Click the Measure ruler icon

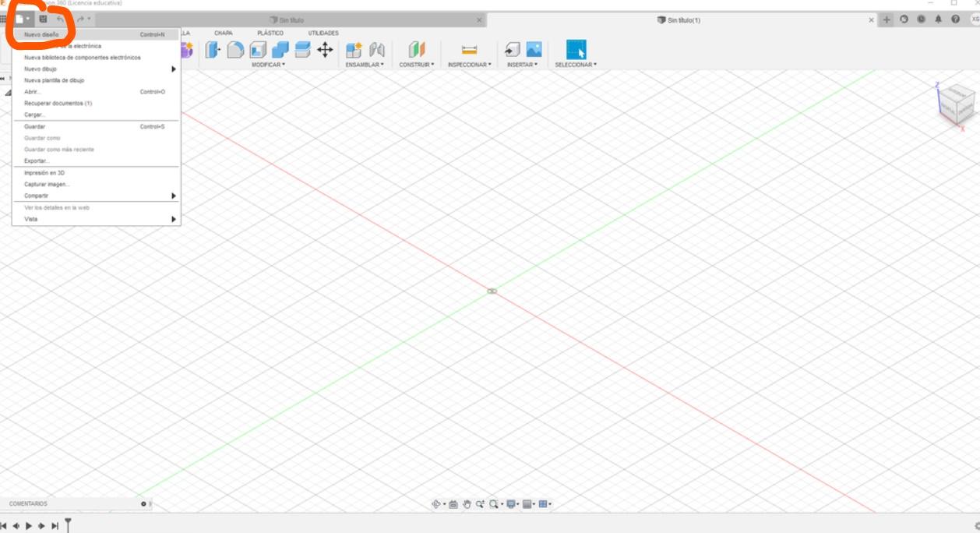[x=469, y=50]
